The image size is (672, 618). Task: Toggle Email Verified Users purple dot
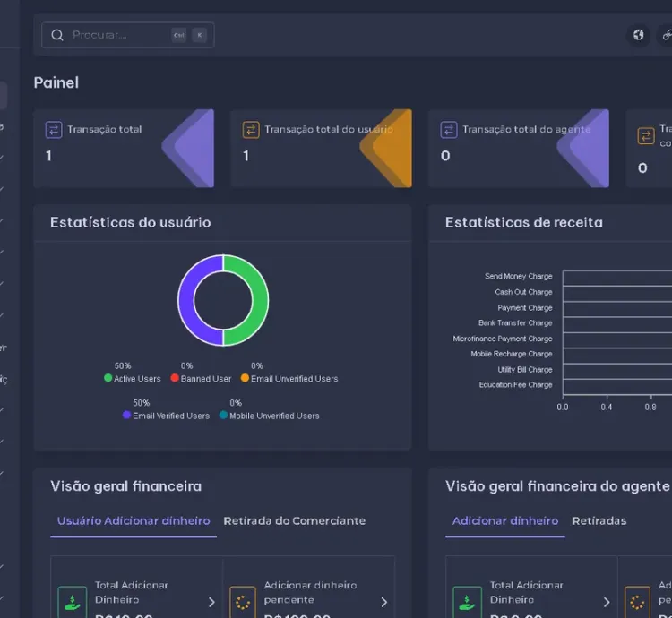(x=126, y=415)
